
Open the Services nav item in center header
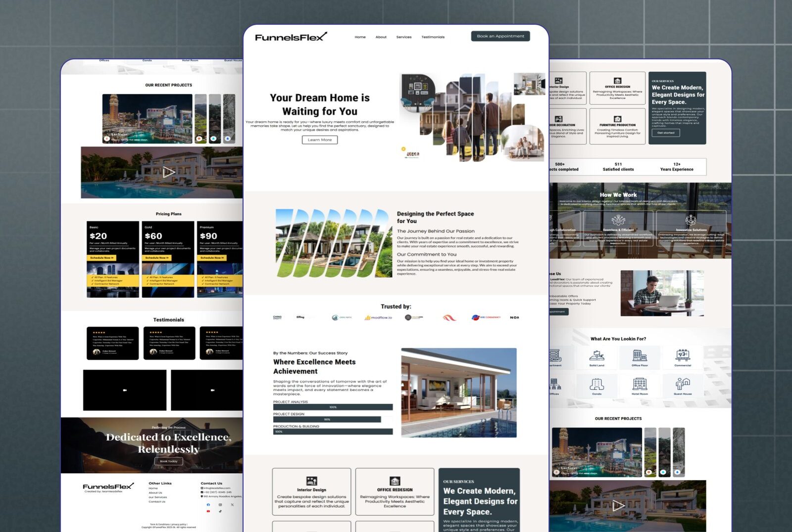(404, 37)
